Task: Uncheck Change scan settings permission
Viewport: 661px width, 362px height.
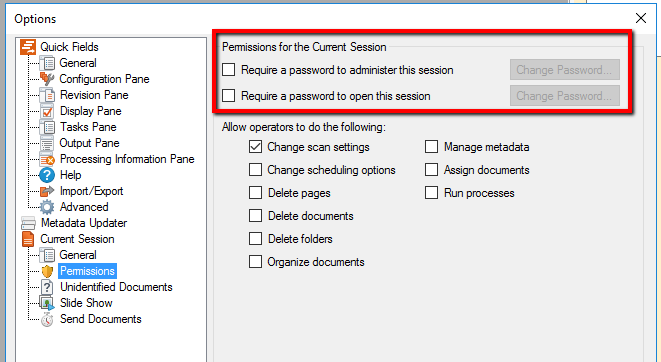Action: pyautogui.click(x=255, y=147)
